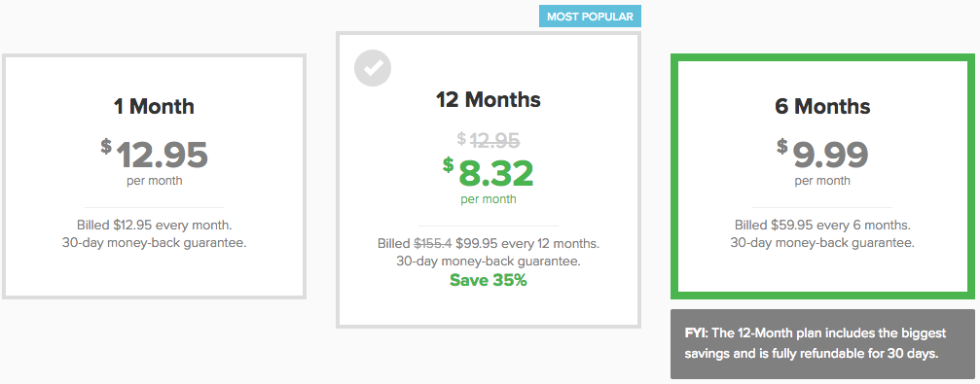Click the MOST POPULAR badge
This screenshot has height=384, width=980.
590,17
